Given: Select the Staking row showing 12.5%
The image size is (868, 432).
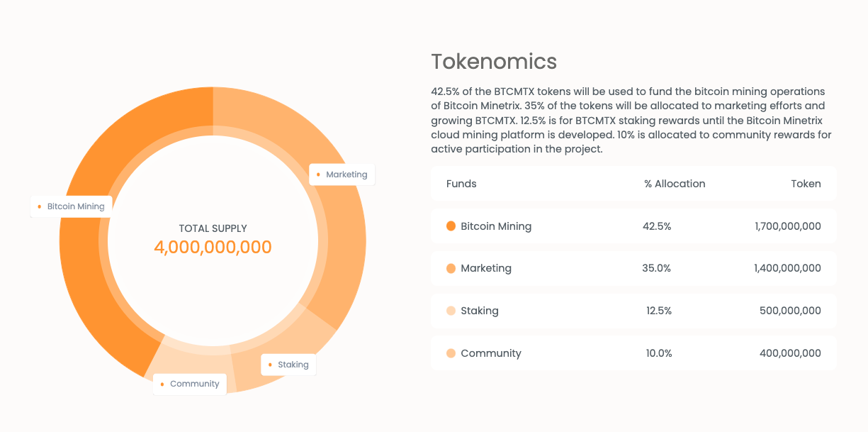Looking at the screenshot, I should pos(633,311).
